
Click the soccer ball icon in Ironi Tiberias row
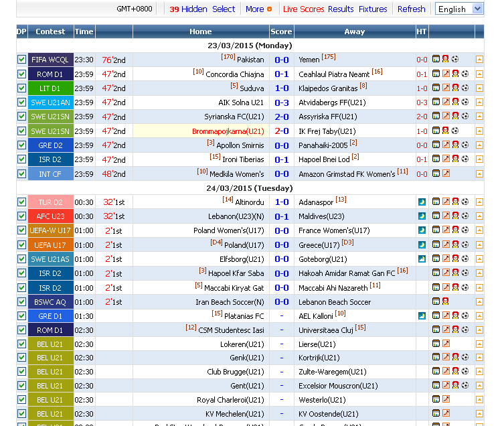pyautogui.click(x=465, y=159)
